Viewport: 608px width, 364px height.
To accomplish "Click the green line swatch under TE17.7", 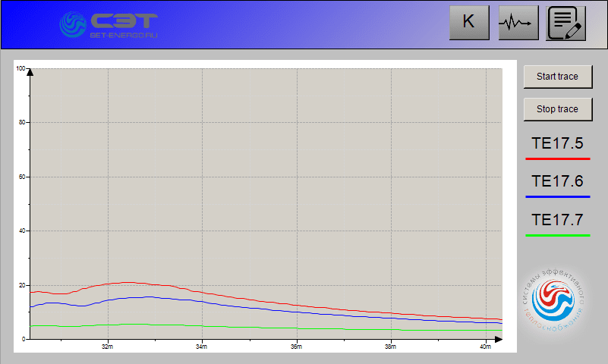I will click(x=557, y=236).
